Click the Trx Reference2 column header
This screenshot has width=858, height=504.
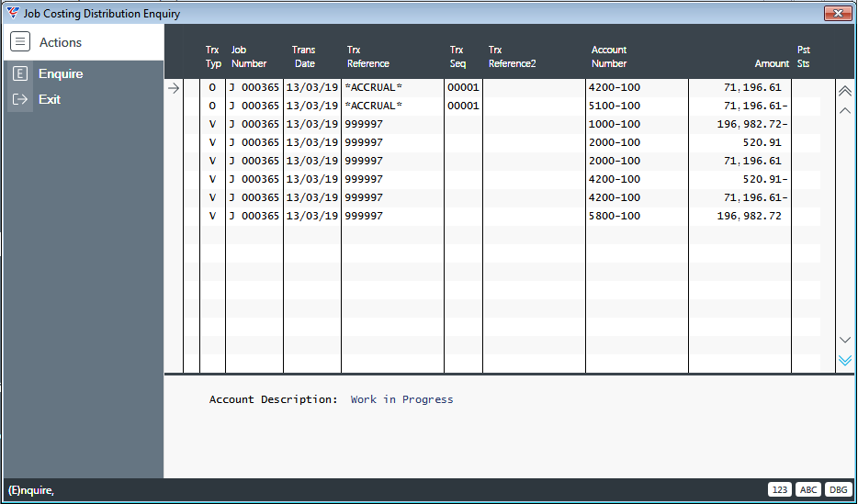513,57
